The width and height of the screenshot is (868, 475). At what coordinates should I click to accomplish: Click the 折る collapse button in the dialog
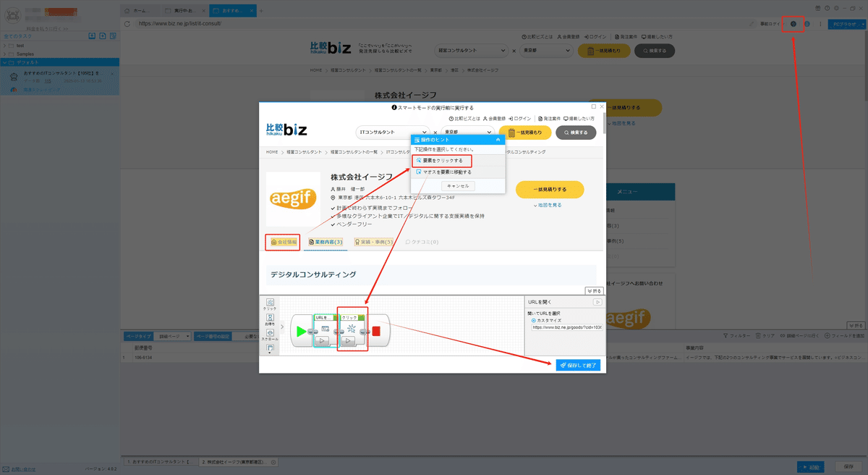click(x=595, y=290)
